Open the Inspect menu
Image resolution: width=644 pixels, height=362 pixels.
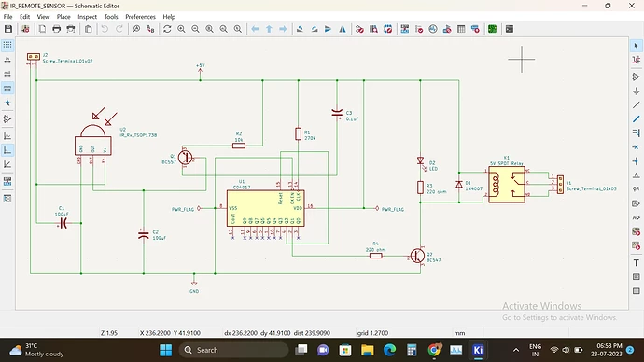tap(87, 17)
